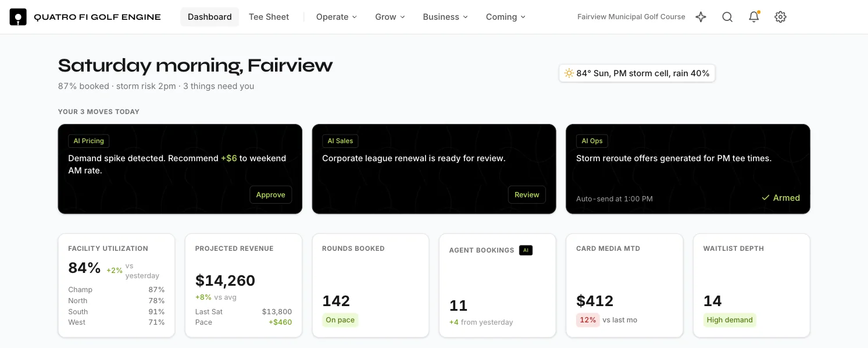868x348 pixels.
Task: Open notifications bell icon
Action: (x=754, y=17)
